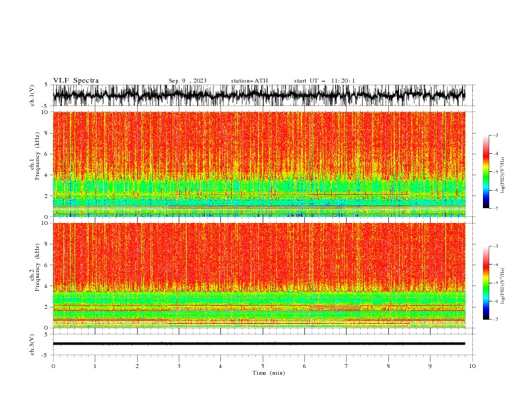This screenshot has width=532, height=411.
Task: Click the "-7" tick on ch.1 color bar
Action: point(495,208)
